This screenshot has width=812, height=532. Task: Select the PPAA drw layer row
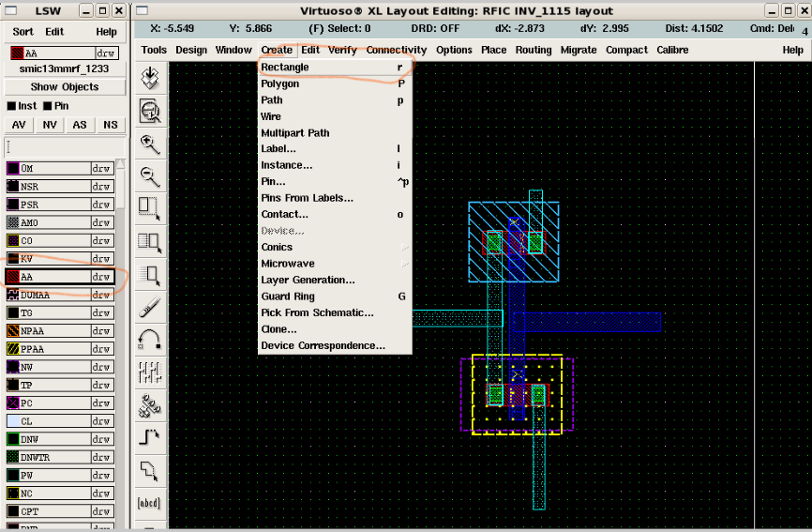[x=60, y=349]
